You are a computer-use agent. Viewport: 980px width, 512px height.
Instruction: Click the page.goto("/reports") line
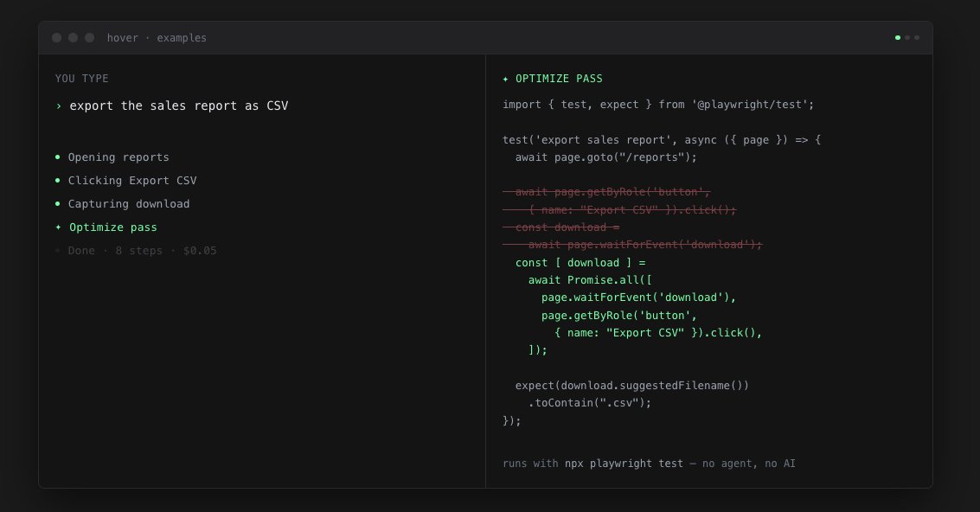coord(606,157)
